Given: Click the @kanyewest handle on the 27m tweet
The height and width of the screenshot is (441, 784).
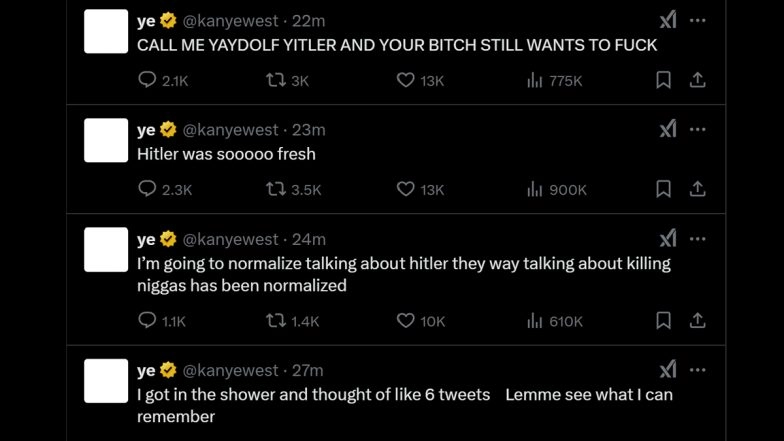Looking at the screenshot, I should (230, 370).
